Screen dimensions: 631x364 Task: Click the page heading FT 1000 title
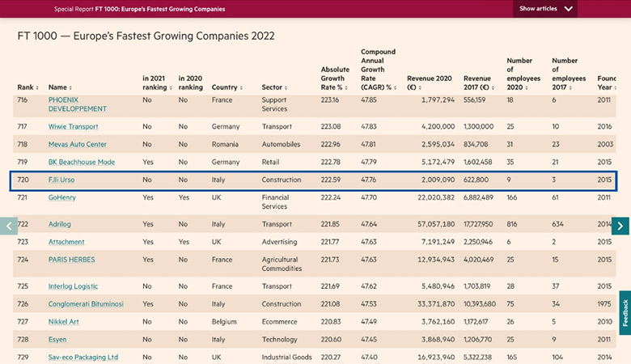(x=146, y=36)
